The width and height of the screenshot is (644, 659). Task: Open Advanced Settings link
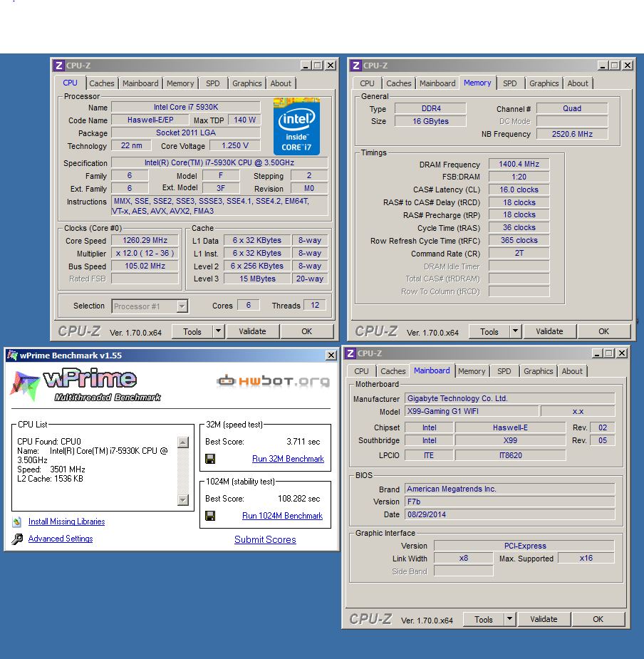click(x=61, y=539)
